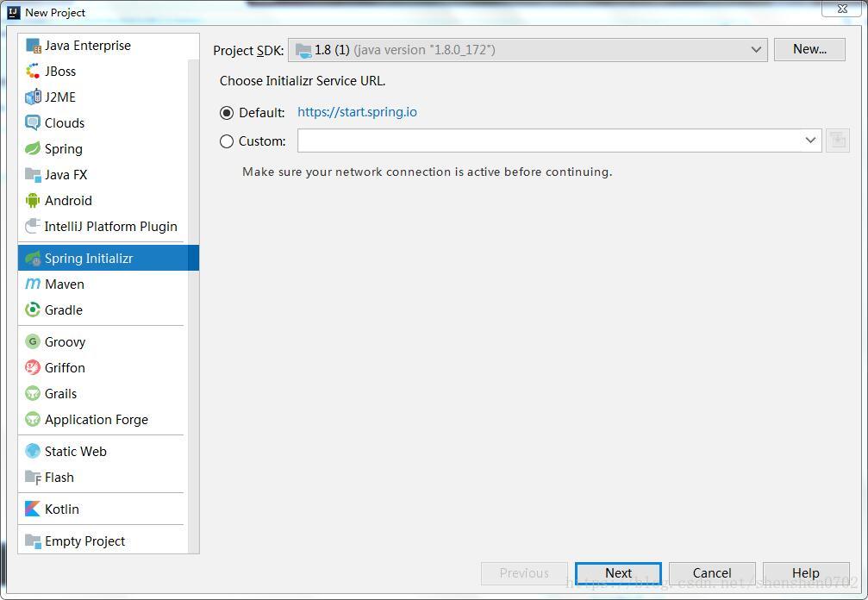Click the Cancel button
The width and height of the screenshot is (868, 600).
712,573
